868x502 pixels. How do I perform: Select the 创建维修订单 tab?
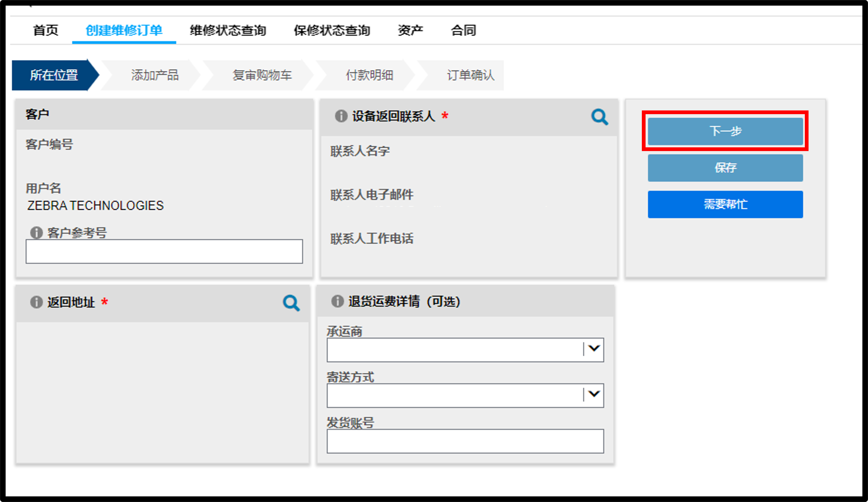[x=124, y=30]
